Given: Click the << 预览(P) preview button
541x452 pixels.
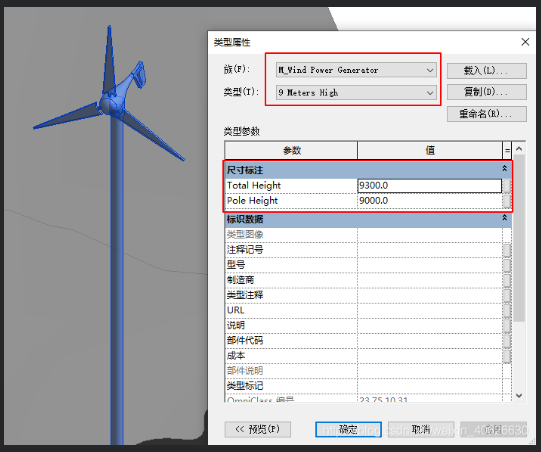Looking at the screenshot, I should pyautogui.click(x=258, y=429).
